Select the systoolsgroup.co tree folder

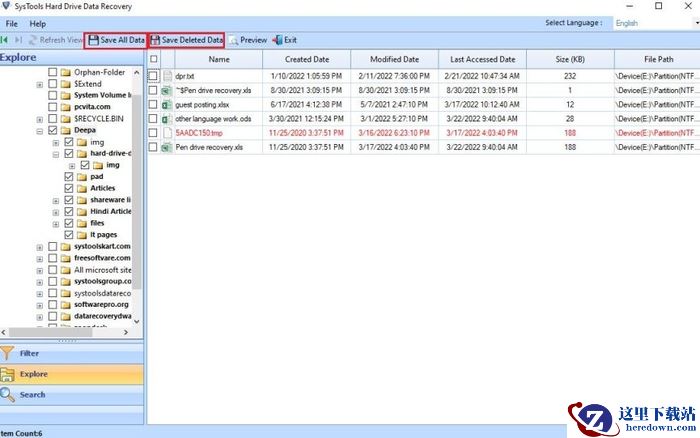(103, 281)
